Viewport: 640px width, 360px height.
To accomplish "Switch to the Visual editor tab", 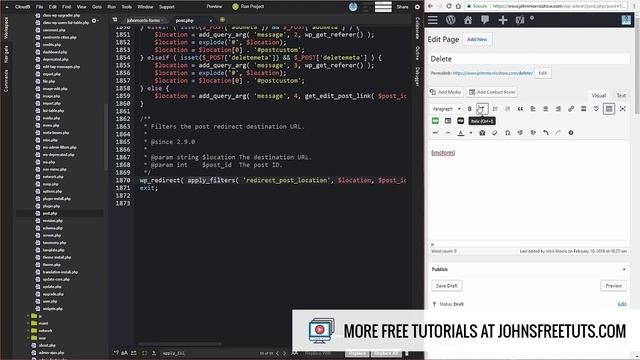I will point(598,96).
